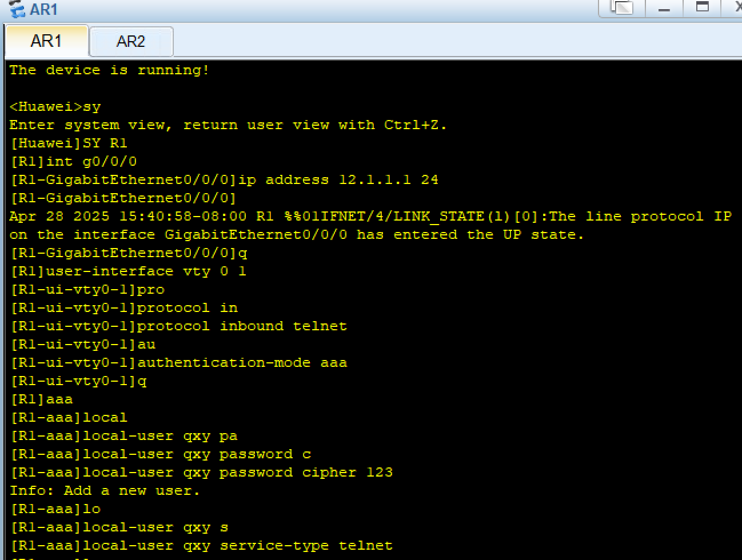Minimize the AR1 terminal window
Screen dimensions: 742x560
(664, 7)
